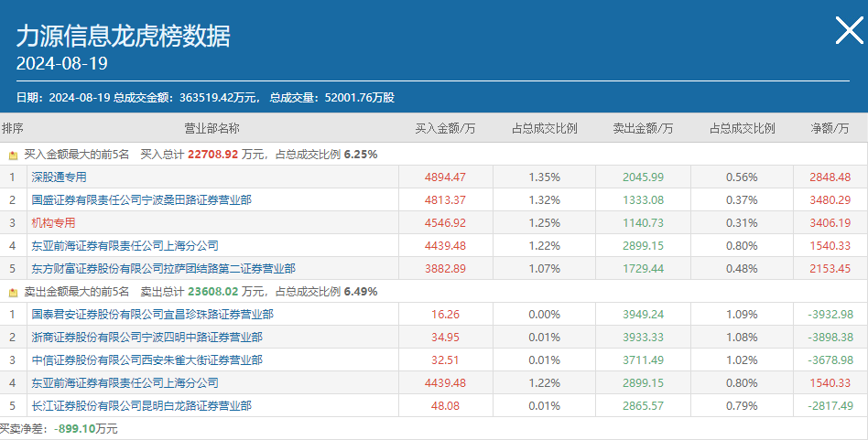Select the 1.02% cell

[742, 360]
